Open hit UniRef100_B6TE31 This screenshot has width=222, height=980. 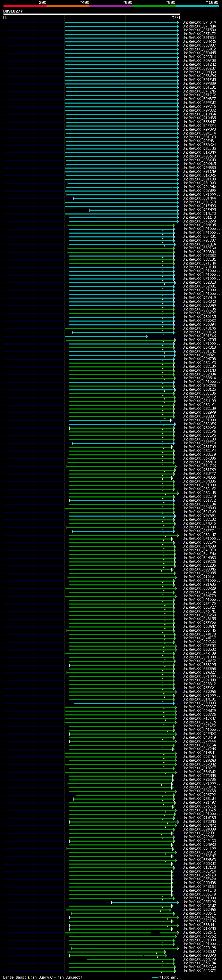tap(199, 88)
